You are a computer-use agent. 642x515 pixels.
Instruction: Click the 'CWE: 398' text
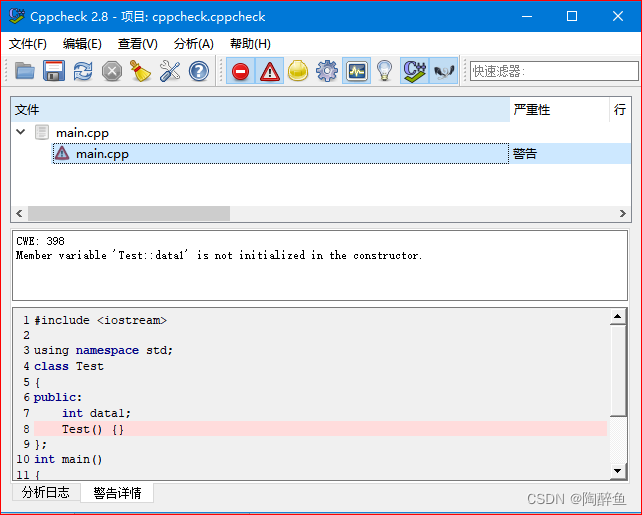tap(40, 241)
